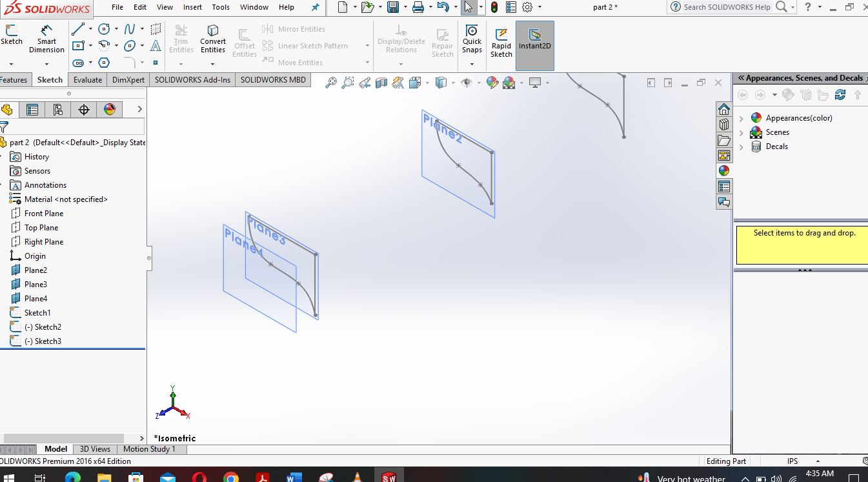Select the sketch Point tool
The height and width of the screenshot is (482, 868).
(x=156, y=63)
